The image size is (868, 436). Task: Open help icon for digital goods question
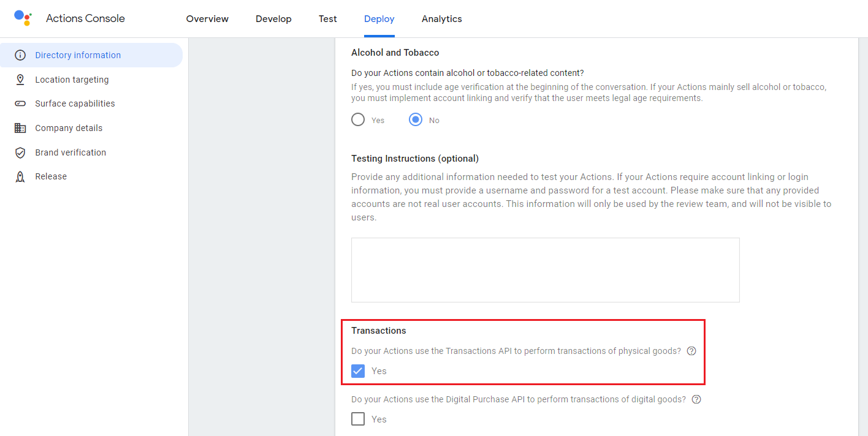coord(696,399)
